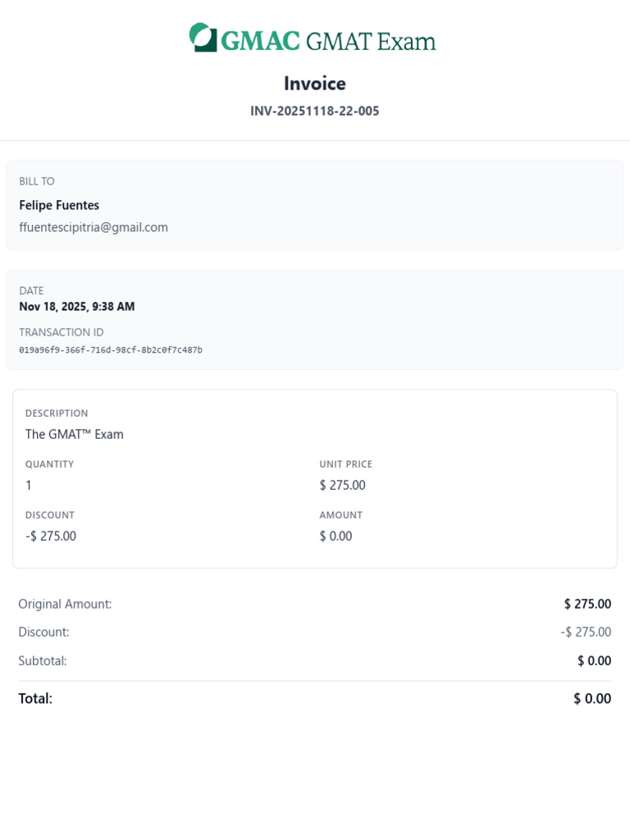Click the DATE label
The height and width of the screenshot is (840, 630).
[x=32, y=291]
